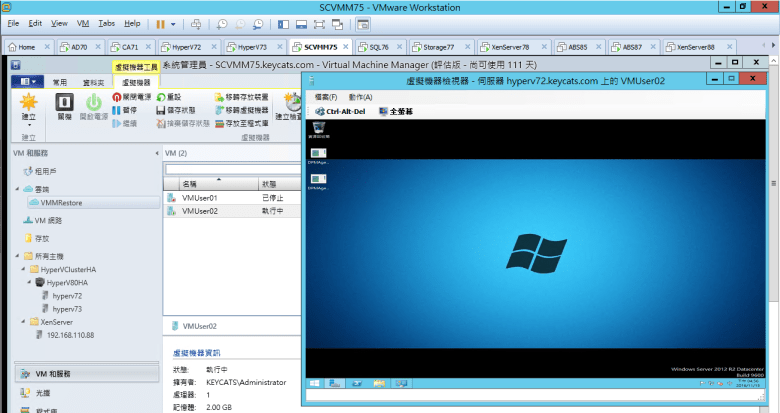The height and width of the screenshot is (413, 780).
Task: Switch to the HyperV72 tab
Action: (185, 47)
